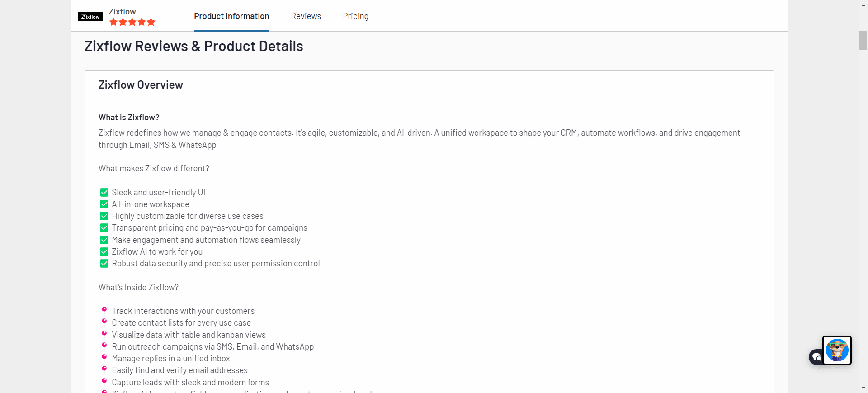Click the 'Zixflow' product name text link
The image size is (868, 393).
click(x=122, y=11)
